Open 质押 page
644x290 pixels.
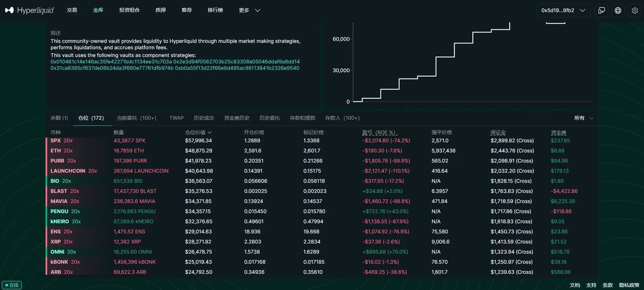coord(160,10)
